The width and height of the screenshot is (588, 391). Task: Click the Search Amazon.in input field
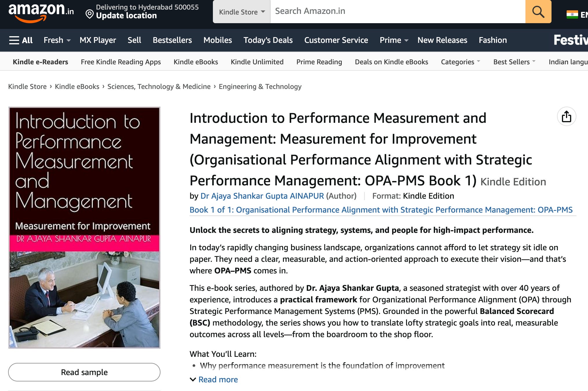point(397,11)
